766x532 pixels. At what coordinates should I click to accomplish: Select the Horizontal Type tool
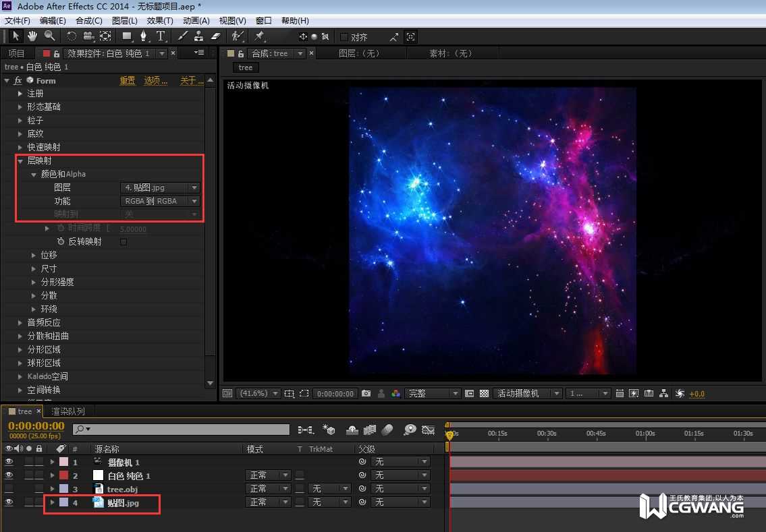[x=161, y=36]
